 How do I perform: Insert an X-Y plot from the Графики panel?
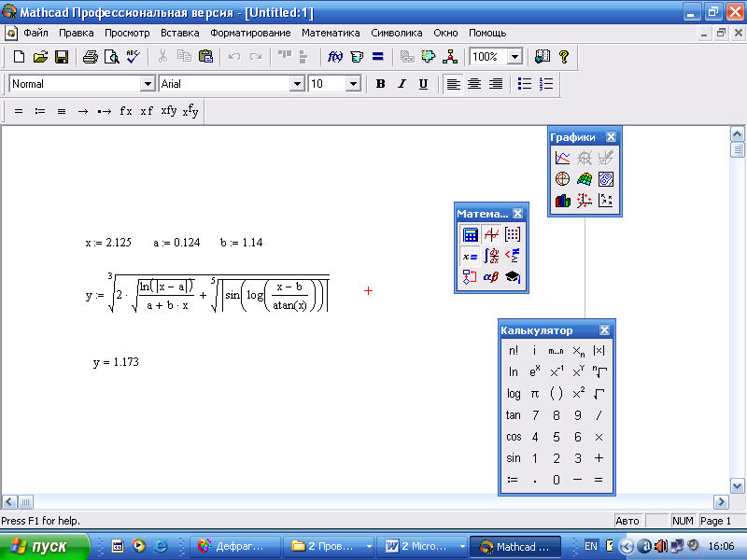(x=563, y=158)
